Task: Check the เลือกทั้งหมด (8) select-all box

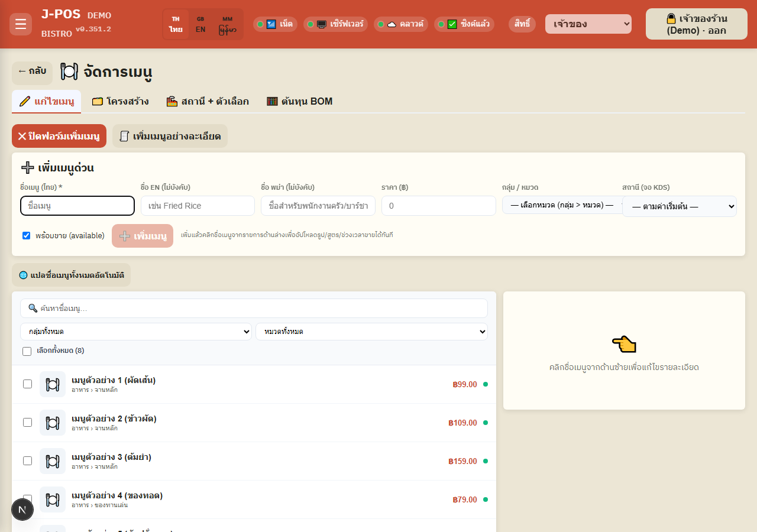Action: point(27,351)
